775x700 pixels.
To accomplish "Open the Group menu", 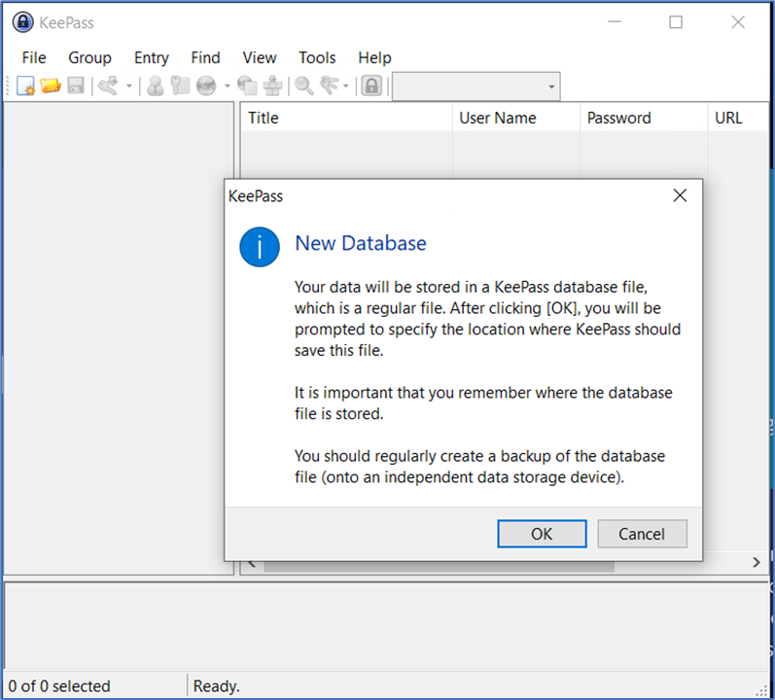I will coord(89,57).
